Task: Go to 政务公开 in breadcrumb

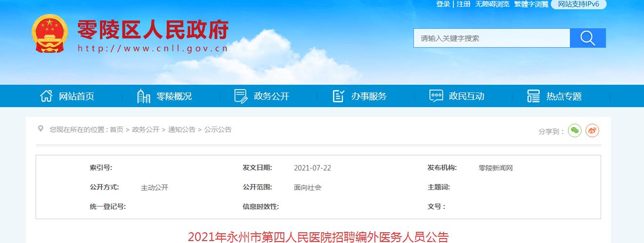Action: pos(146,130)
